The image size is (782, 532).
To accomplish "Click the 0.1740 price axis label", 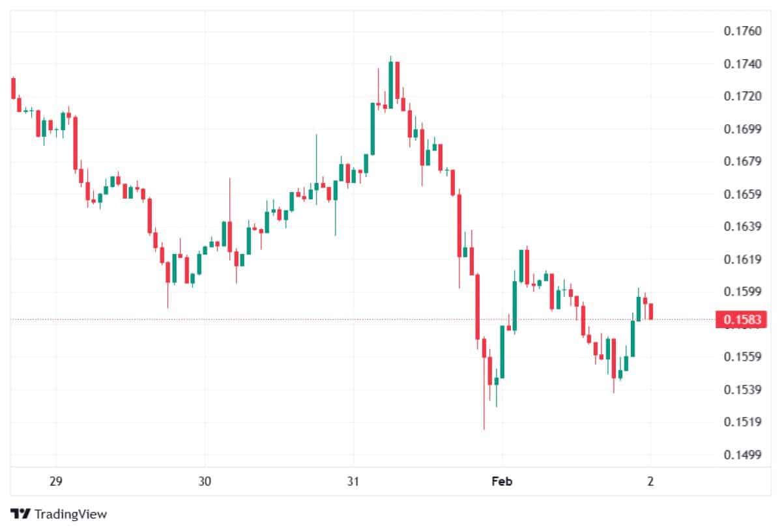I will pos(742,64).
